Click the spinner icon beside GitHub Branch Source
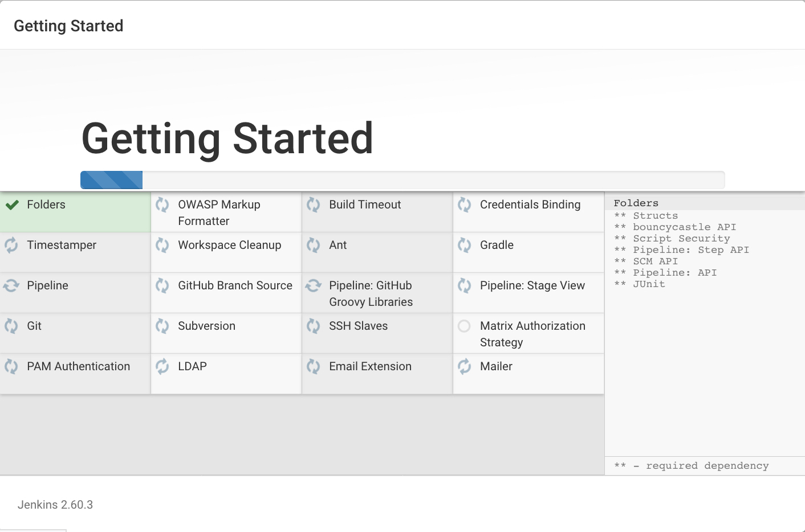Screen dimensions: 805x532 [162, 286]
